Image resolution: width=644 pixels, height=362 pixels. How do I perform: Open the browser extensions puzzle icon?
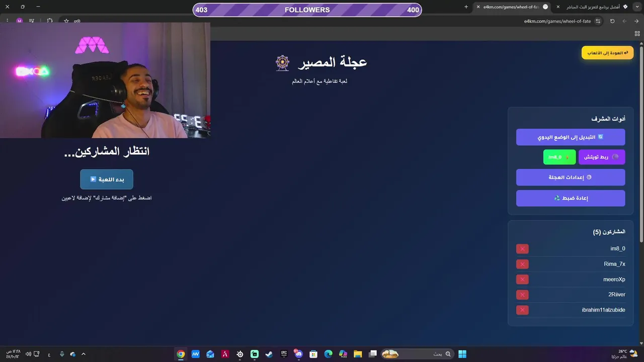50,21
